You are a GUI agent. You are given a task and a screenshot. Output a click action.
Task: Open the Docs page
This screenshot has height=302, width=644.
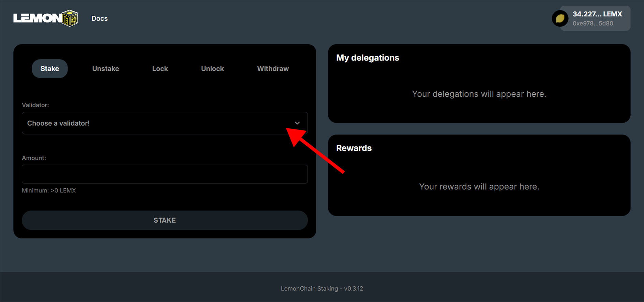click(99, 18)
